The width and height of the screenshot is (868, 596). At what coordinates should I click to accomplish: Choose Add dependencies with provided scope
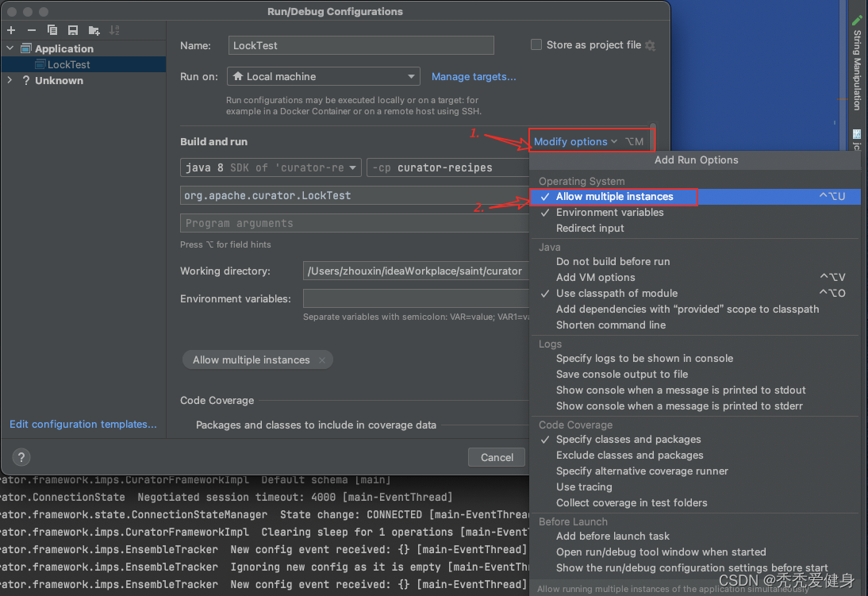tap(695, 309)
